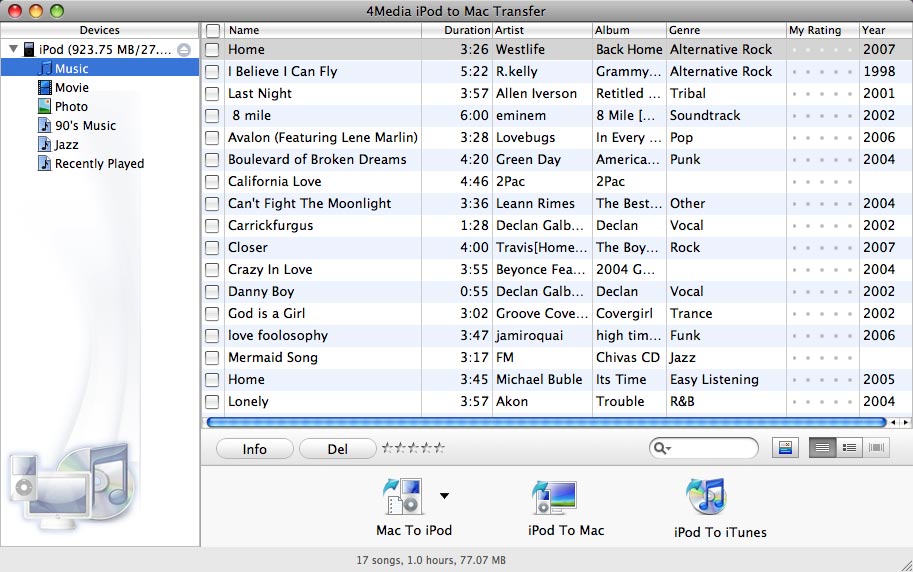Open the Movie library icon

[45, 87]
